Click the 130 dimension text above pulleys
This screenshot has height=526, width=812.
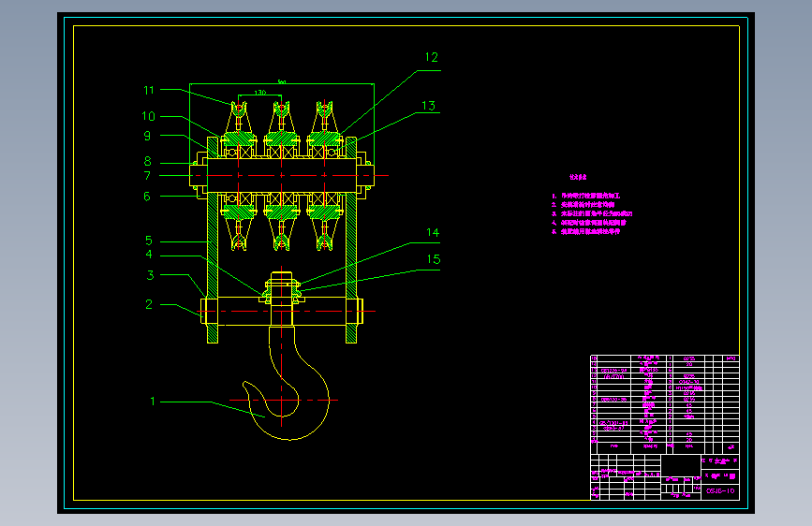260,93
